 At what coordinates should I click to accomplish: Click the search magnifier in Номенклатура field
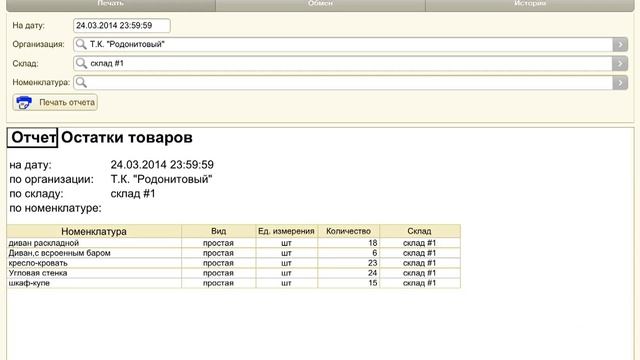pyautogui.click(x=81, y=82)
